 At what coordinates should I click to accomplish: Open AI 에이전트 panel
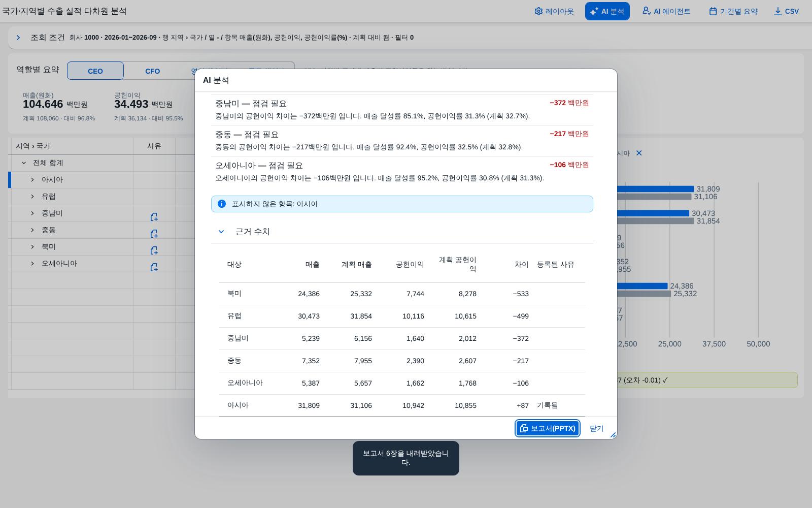[x=666, y=11]
